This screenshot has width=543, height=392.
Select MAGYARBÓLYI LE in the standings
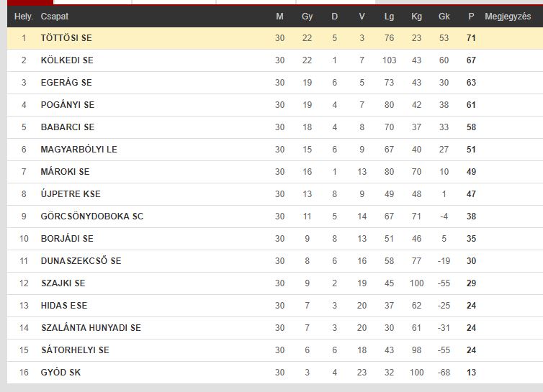(79, 150)
